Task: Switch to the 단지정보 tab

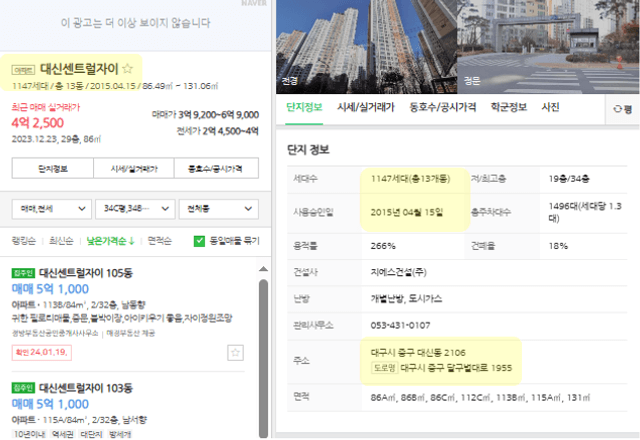Action: [x=304, y=107]
